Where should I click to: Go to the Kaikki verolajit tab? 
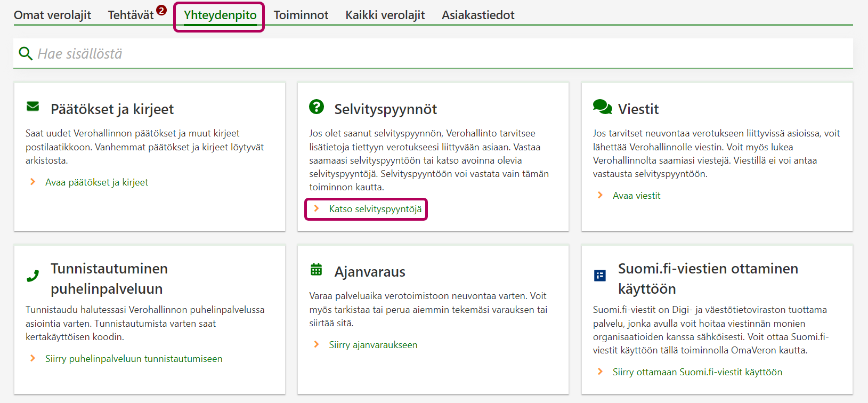385,15
